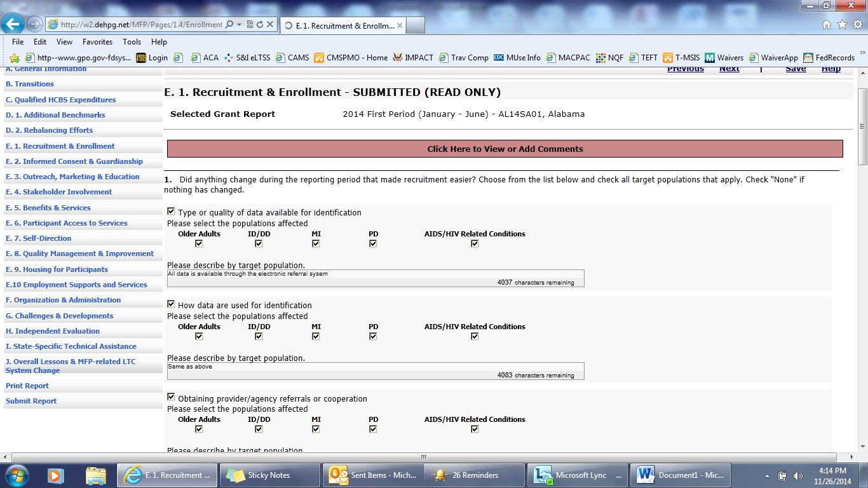Image resolution: width=868 pixels, height=488 pixels.
Task: Click the browser URL address field
Action: point(141,25)
